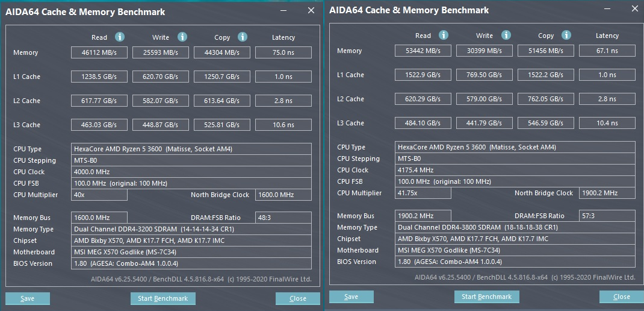644x311 pixels.
Task: Click North Bridge Clock field 1600.0 MHz
Action: [x=283, y=195]
